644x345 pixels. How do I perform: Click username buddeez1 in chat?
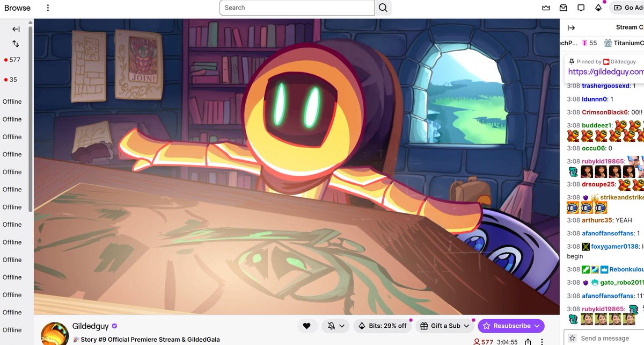tap(597, 125)
